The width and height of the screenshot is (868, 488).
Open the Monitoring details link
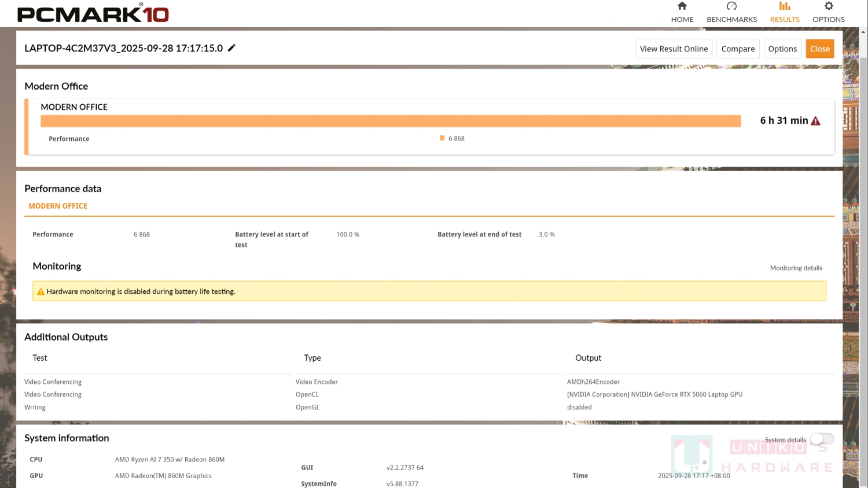[796, 268]
